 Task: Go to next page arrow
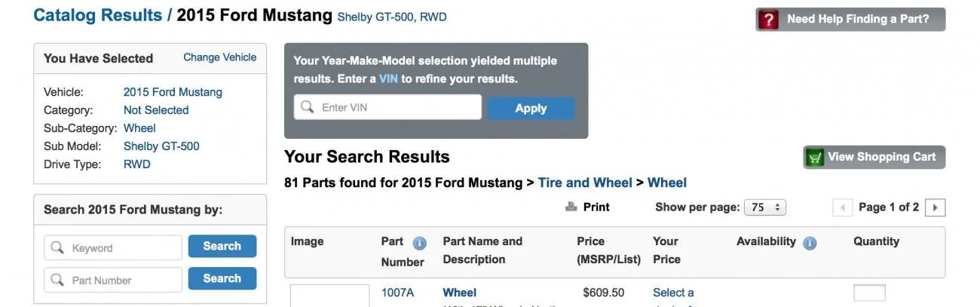tap(935, 207)
